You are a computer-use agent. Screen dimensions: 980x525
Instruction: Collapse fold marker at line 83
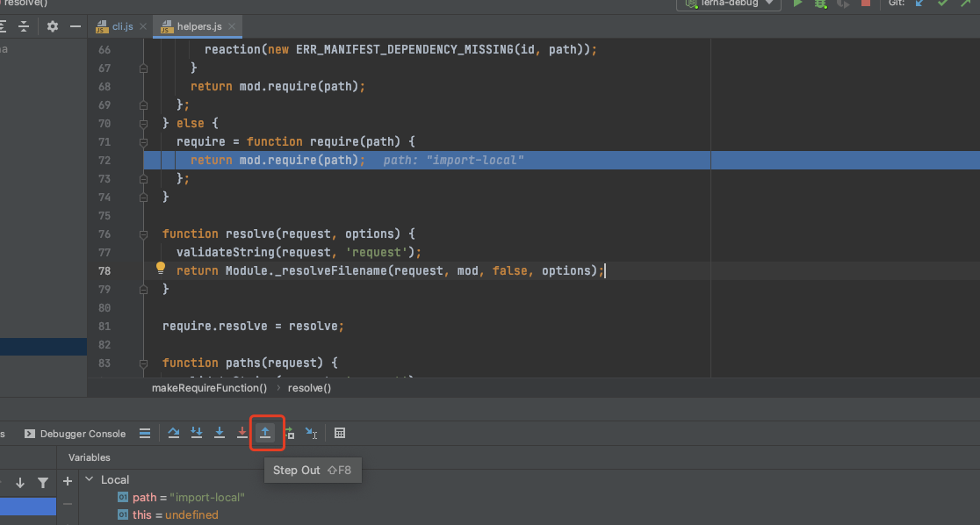[143, 363]
